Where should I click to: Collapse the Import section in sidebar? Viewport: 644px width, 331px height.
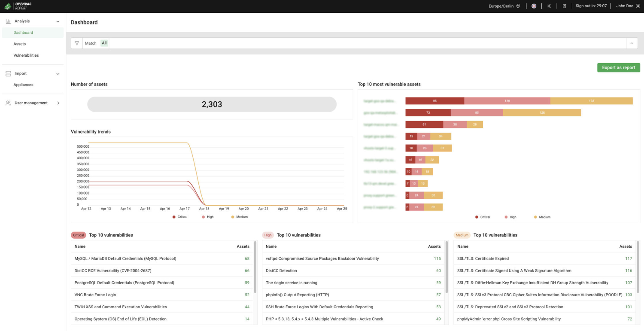click(58, 73)
